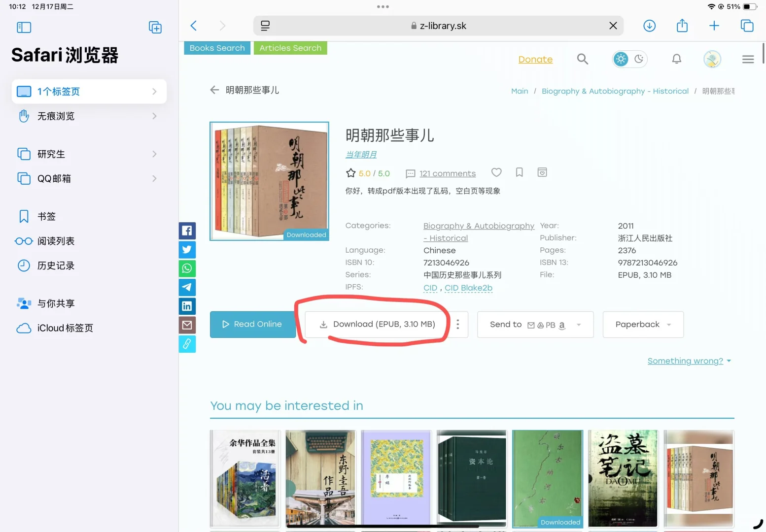
Task: Open the Donate link
Action: point(535,59)
